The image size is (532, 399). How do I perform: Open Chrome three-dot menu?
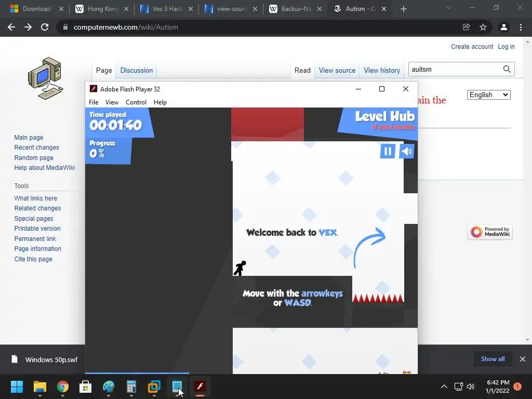click(x=521, y=27)
